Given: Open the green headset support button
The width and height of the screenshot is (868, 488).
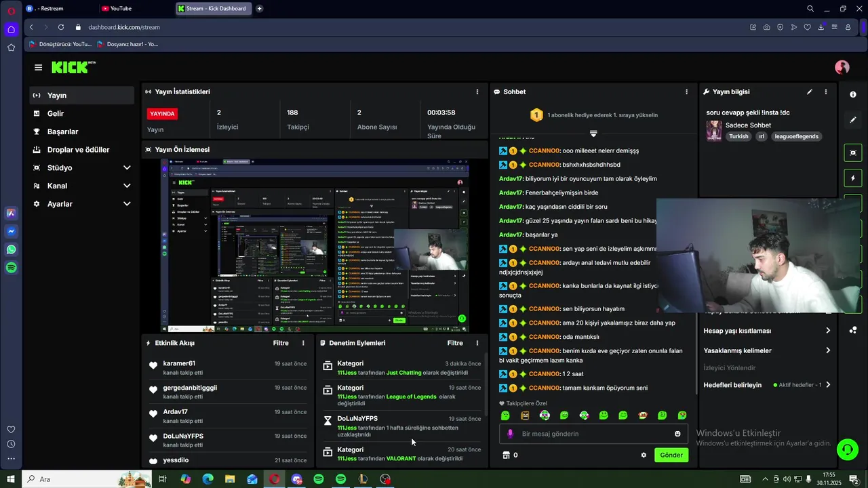Looking at the screenshot, I should [846, 449].
